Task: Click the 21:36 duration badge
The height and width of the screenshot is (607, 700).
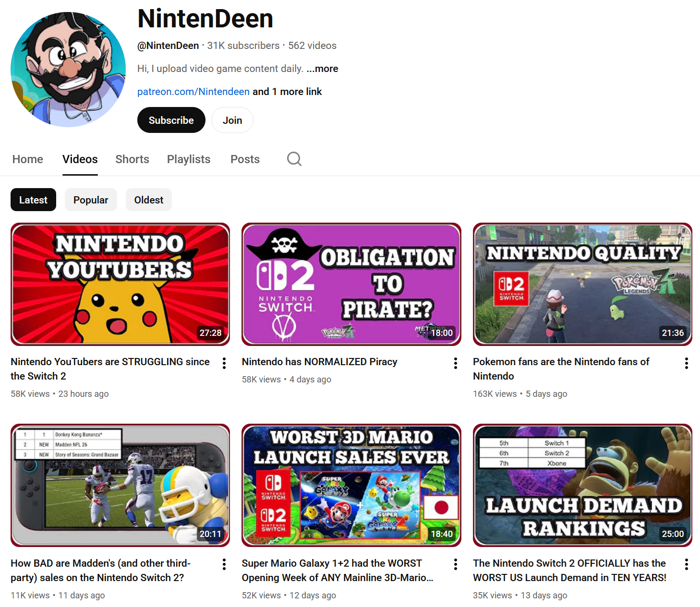Action: click(x=673, y=333)
